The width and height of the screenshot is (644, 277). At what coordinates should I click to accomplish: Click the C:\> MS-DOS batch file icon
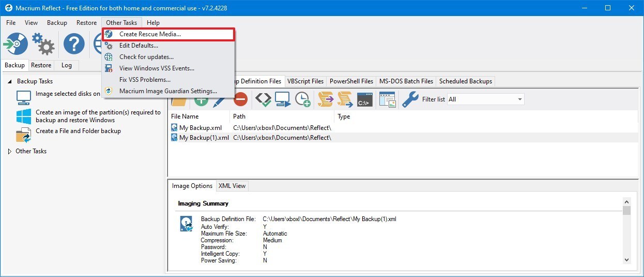[x=365, y=99]
